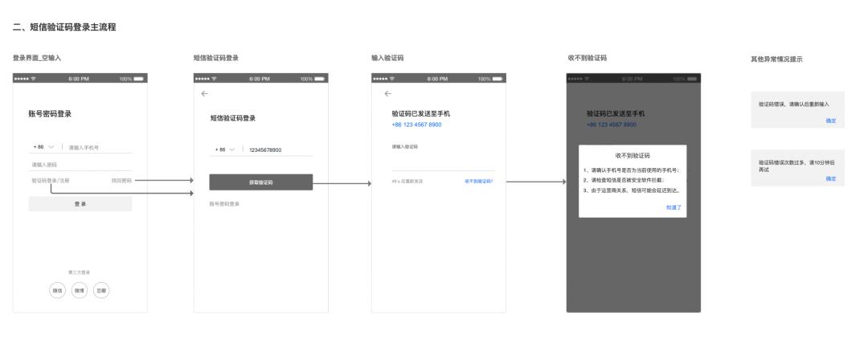Tap the 微信 third-party login circle

[x=58, y=290]
